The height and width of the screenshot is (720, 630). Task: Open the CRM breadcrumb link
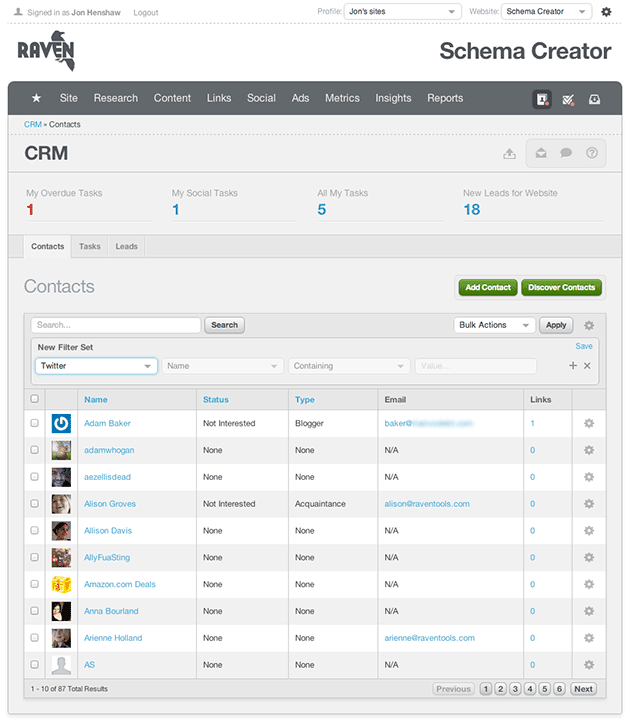click(33, 124)
